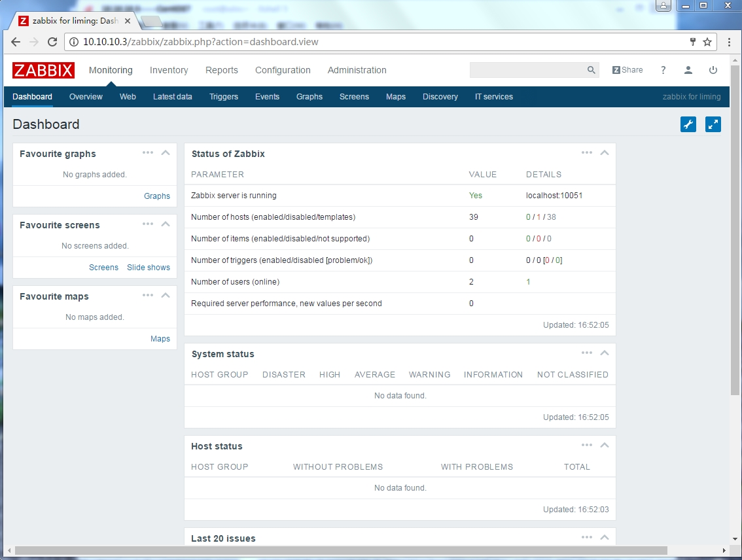The width and height of the screenshot is (742, 560).
Task: Open the Reports menu
Action: [x=221, y=70]
